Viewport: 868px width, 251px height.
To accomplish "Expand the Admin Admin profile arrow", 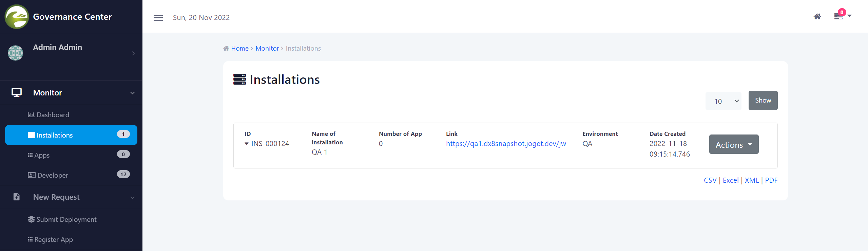I will [133, 53].
